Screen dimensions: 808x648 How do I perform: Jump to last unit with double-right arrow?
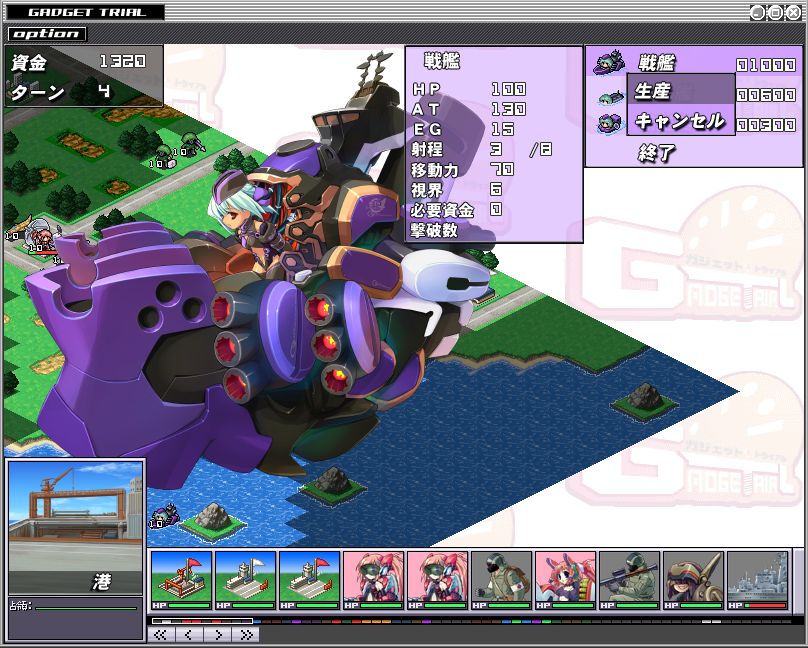tap(246, 635)
